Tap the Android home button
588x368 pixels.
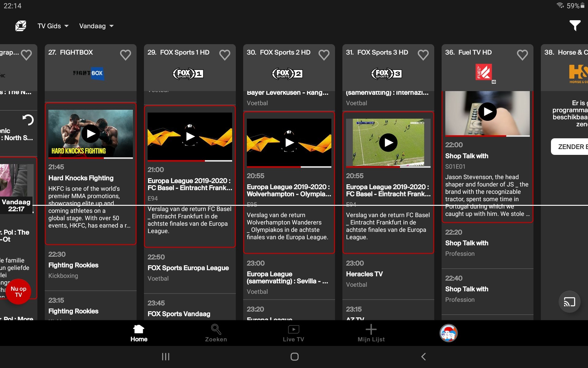[x=294, y=357]
